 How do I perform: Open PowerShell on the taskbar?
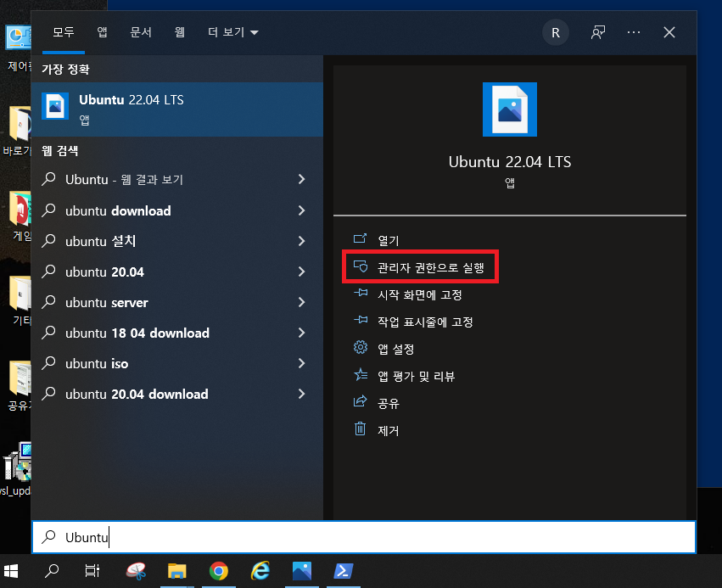(344, 571)
